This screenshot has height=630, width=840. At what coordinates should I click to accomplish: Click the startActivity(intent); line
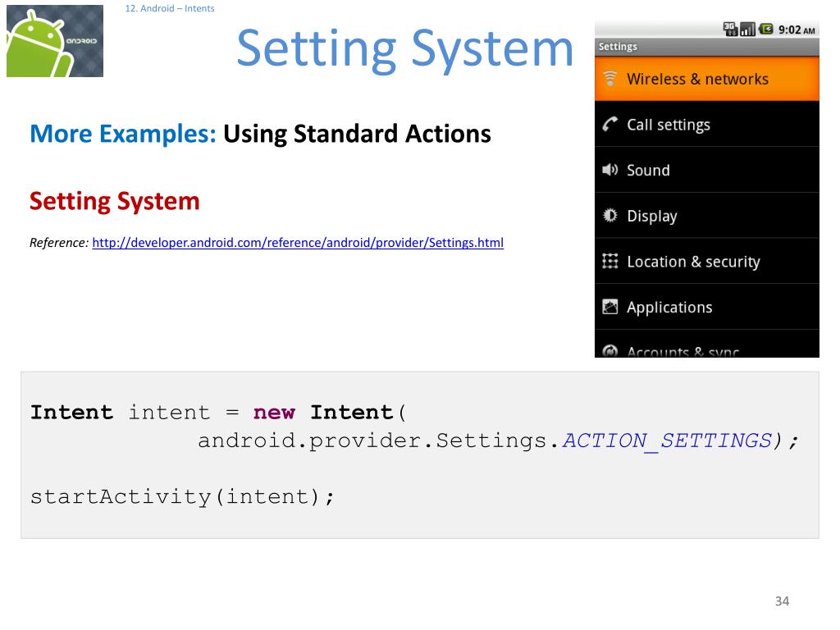(x=182, y=496)
